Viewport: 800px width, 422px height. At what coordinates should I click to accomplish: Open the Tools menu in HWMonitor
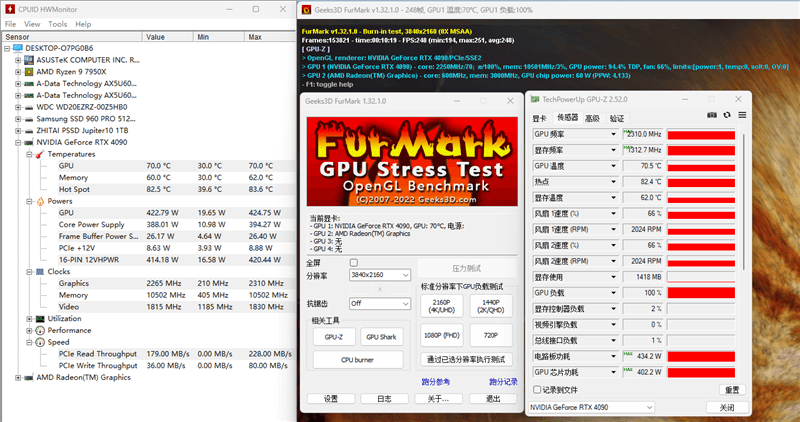click(x=57, y=24)
